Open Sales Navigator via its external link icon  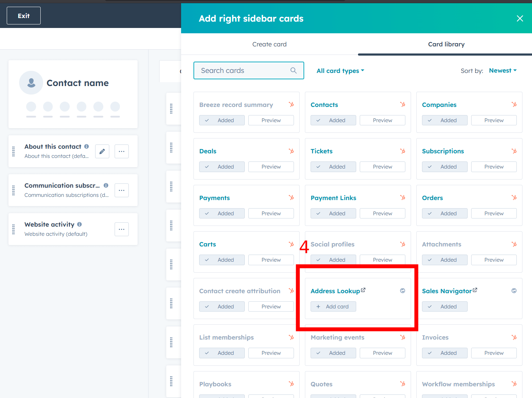click(474, 290)
